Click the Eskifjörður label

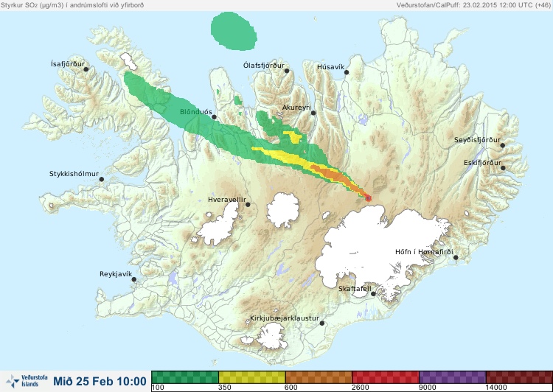(x=482, y=163)
